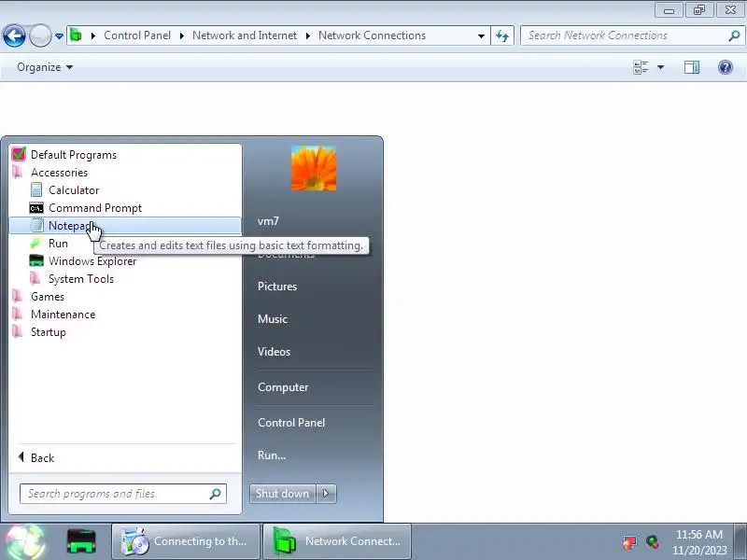The width and height of the screenshot is (747, 560).
Task: Click the Show desktop strip on taskbar
Action: coord(740,542)
